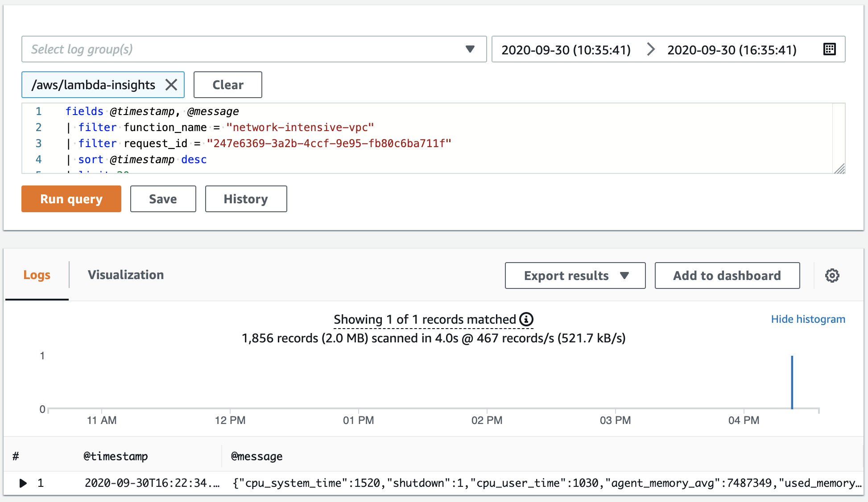This screenshot has height=502, width=868.
Task: Click the settings gear icon
Action: coord(832,276)
